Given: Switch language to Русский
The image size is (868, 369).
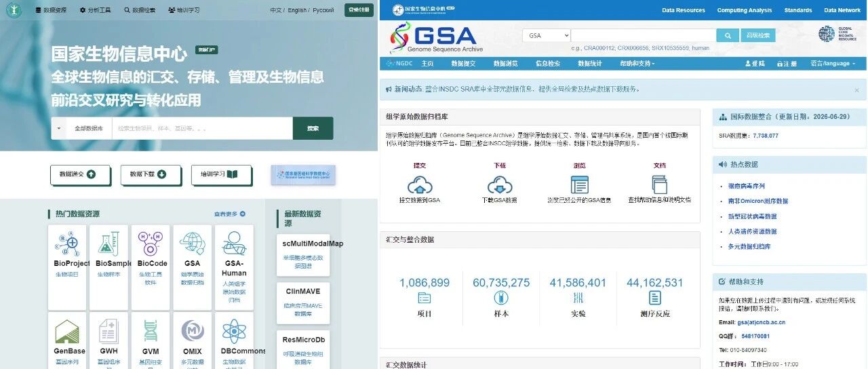Looking at the screenshot, I should tap(323, 10).
